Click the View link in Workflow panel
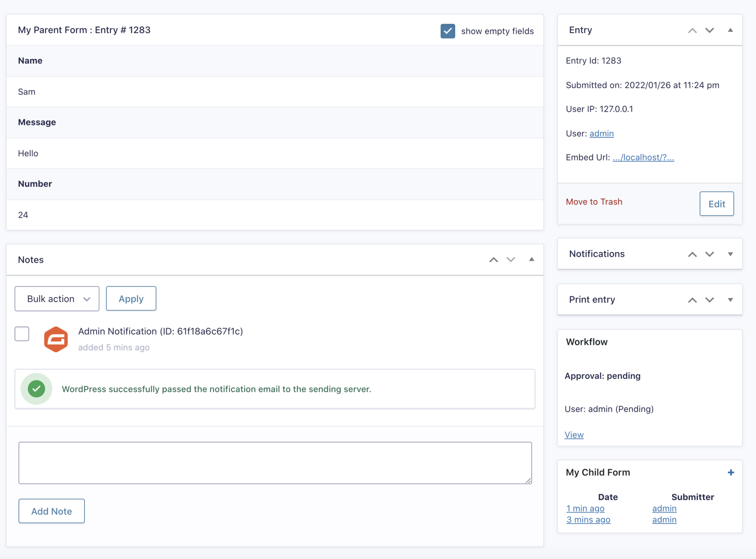Screen dimensions: 756x559 [x=574, y=435]
